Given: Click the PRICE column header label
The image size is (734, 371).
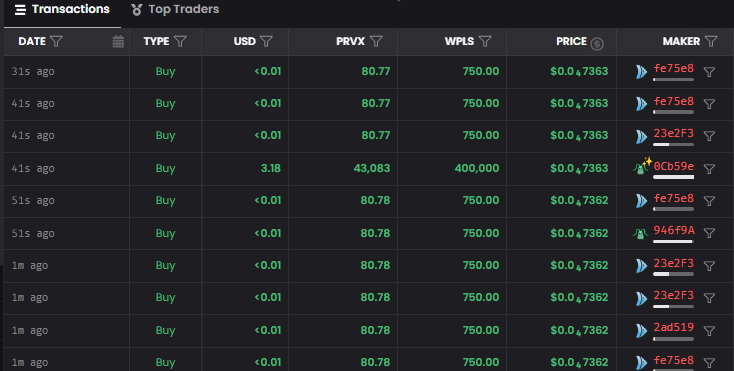Looking at the screenshot, I should click(x=572, y=41).
